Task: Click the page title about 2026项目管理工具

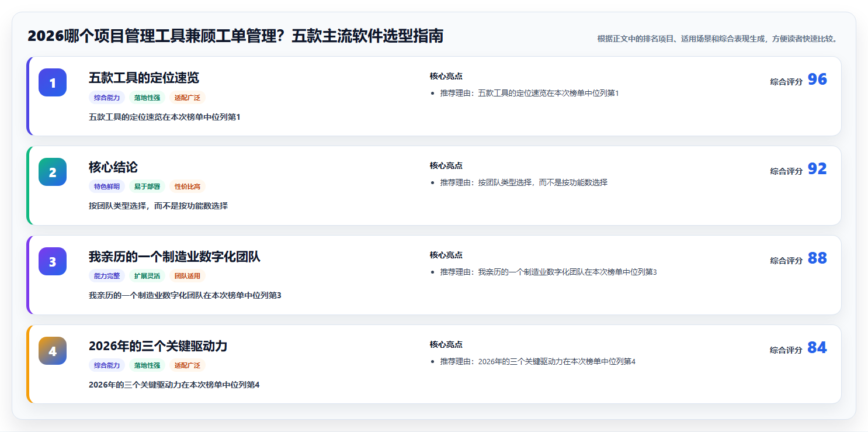Action: [x=235, y=36]
